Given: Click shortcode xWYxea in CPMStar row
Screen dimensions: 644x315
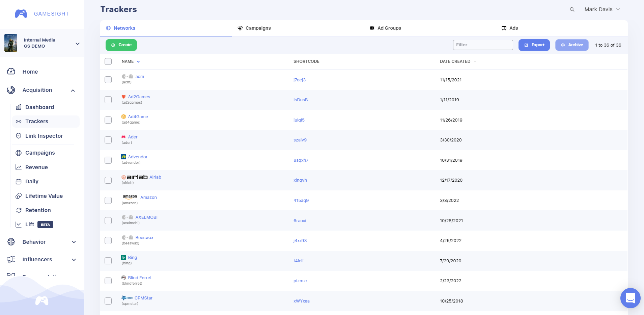Looking at the screenshot, I should (x=302, y=301).
